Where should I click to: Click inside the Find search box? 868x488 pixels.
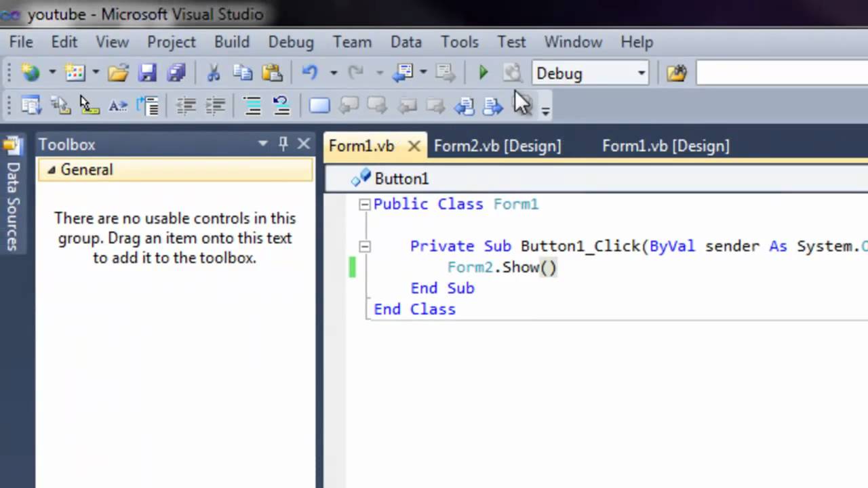[x=782, y=73]
